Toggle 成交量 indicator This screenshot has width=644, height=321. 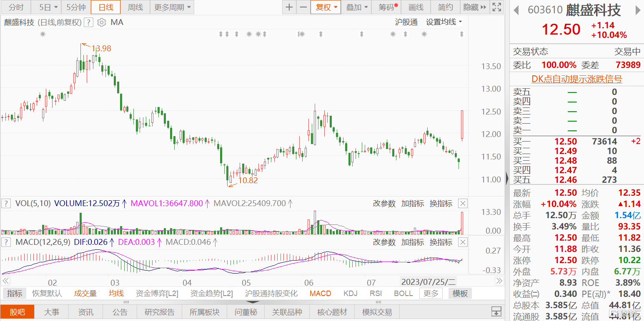(85, 294)
